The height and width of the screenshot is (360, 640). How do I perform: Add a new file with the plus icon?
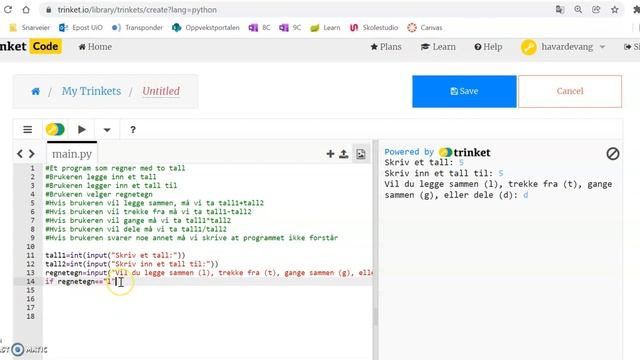[330, 154]
